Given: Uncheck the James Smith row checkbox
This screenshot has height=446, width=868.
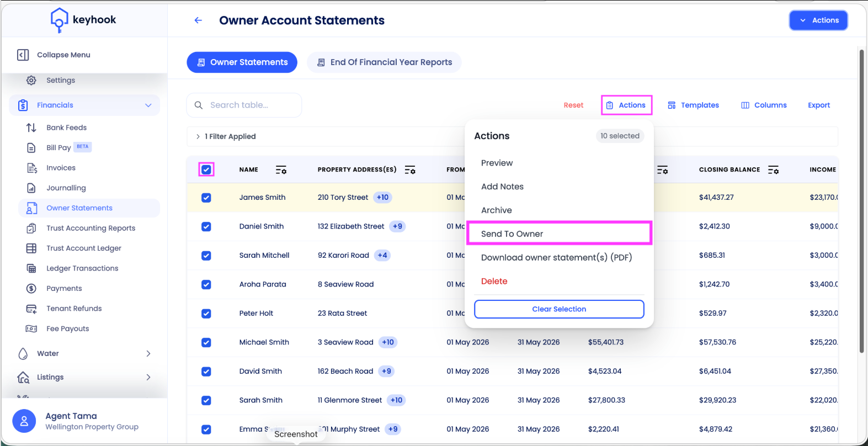Looking at the screenshot, I should click(206, 198).
